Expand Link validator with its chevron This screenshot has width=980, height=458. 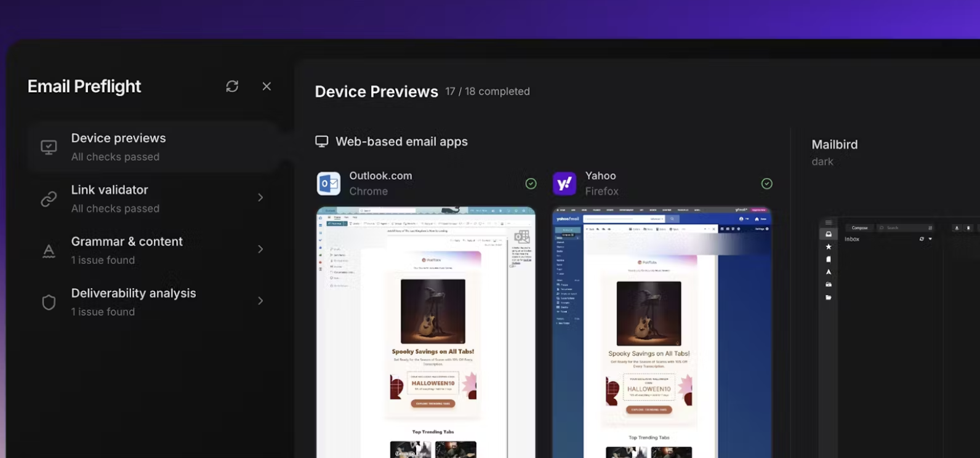click(x=260, y=198)
